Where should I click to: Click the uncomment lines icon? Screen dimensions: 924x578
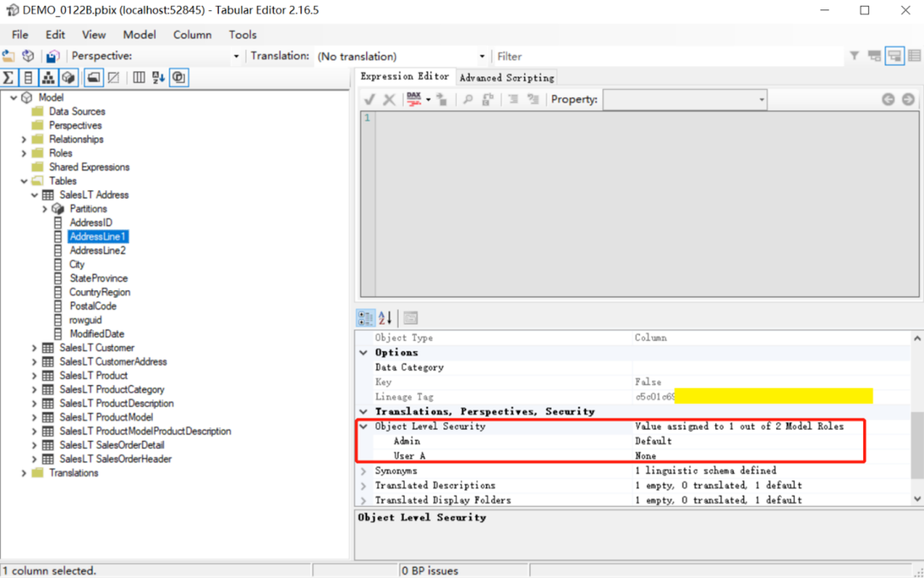[x=533, y=99]
